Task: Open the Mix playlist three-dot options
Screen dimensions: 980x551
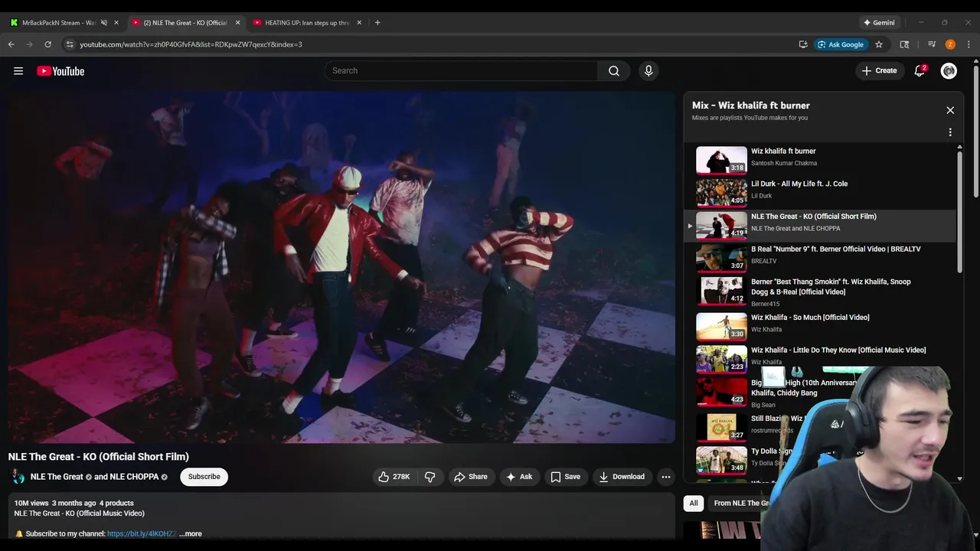Action: [950, 132]
